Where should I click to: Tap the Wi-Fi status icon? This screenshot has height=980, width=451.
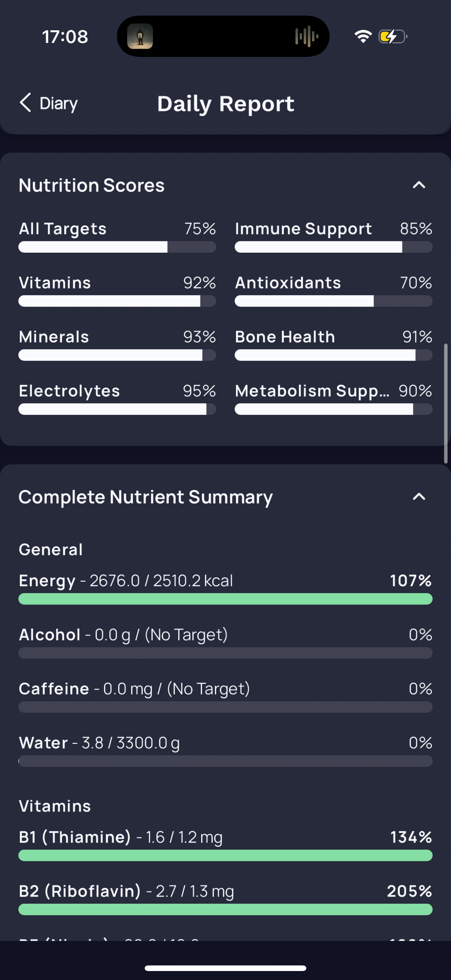point(363,37)
